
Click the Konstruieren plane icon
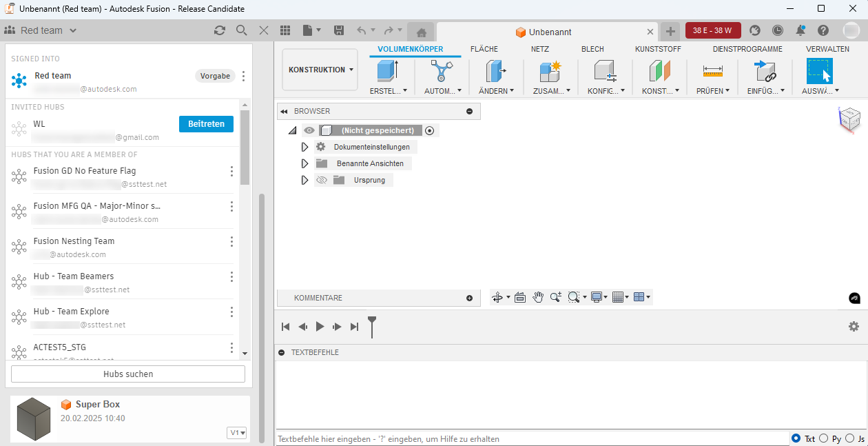click(660, 72)
